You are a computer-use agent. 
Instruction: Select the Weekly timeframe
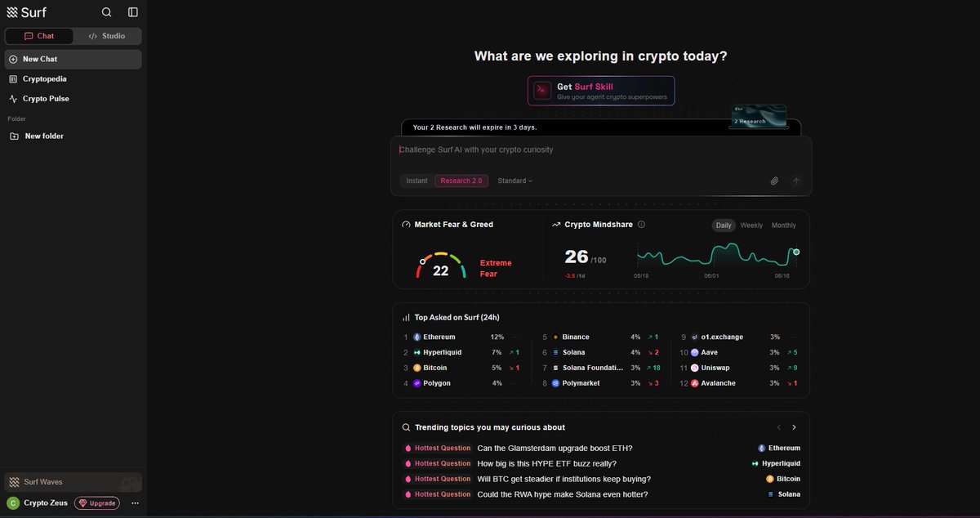click(x=751, y=226)
